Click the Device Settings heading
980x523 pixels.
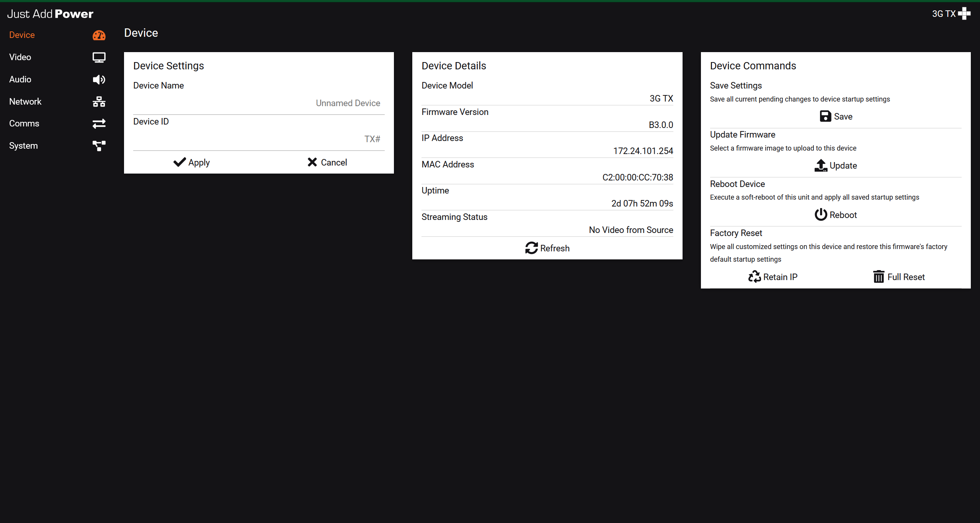[168, 66]
